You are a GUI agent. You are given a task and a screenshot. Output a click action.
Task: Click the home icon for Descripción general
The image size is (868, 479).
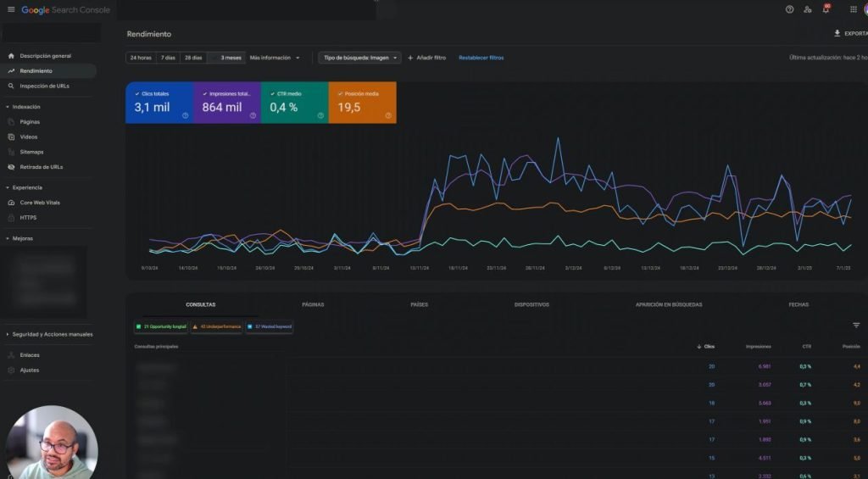click(x=11, y=56)
